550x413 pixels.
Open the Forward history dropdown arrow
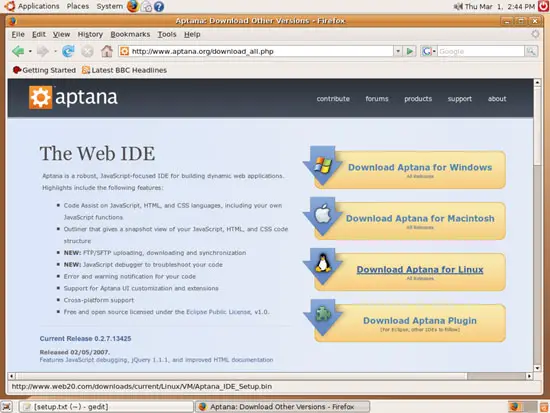[55, 52]
